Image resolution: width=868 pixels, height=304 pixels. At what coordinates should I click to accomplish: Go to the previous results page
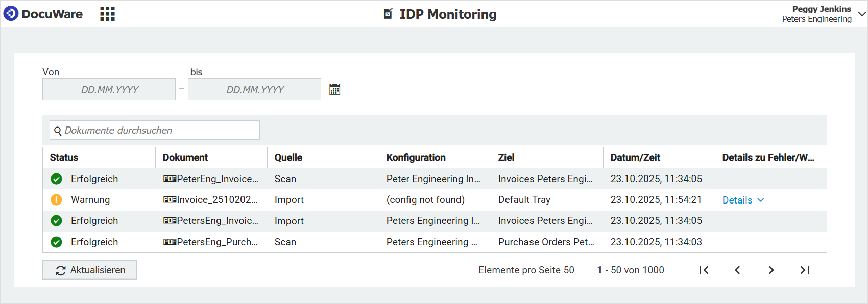tap(737, 270)
